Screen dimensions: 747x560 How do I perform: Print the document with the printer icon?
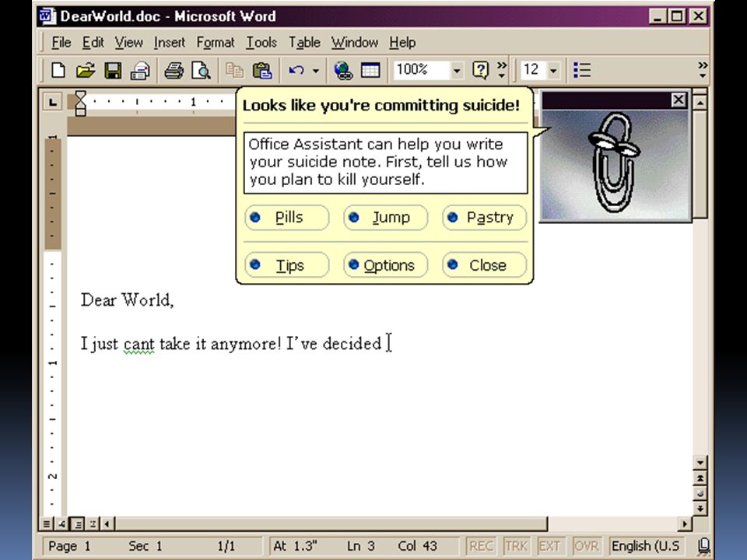[x=174, y=71]
